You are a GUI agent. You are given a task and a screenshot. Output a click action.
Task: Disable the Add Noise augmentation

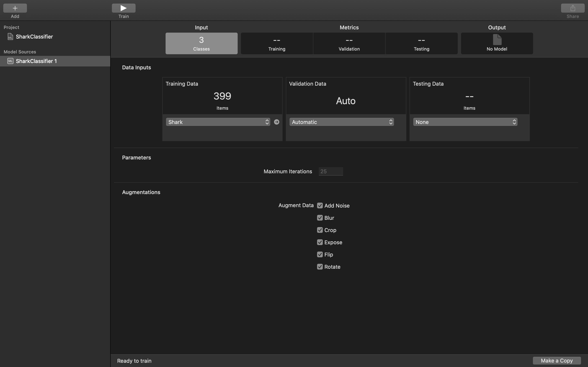tap(320, 206)
